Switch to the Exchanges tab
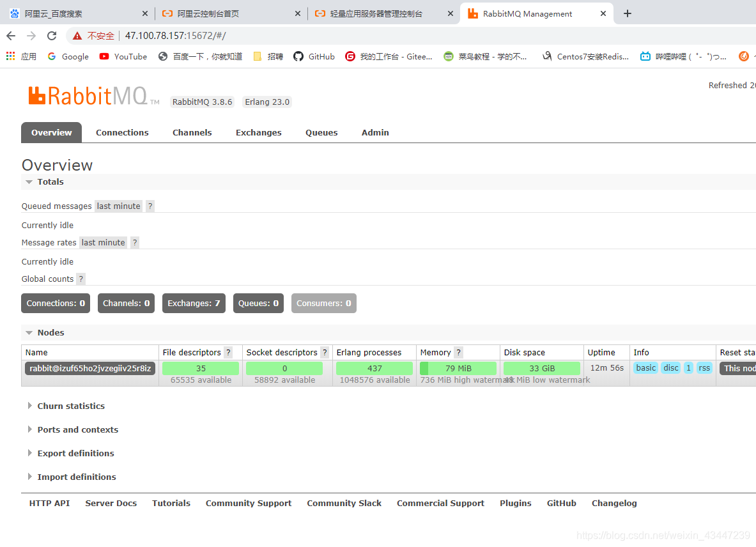The height and width of the screenshot is (547, 756). [258, 132]
